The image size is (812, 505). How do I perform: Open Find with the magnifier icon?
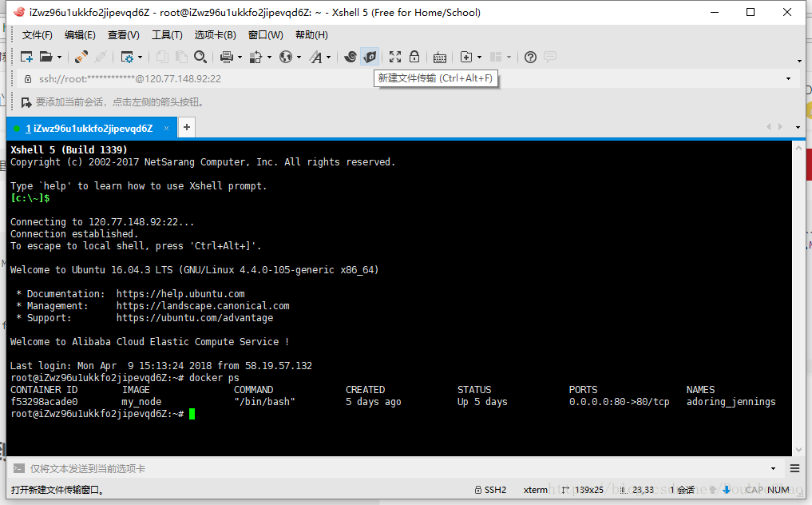pyautogui.click(x=200, y=57)
